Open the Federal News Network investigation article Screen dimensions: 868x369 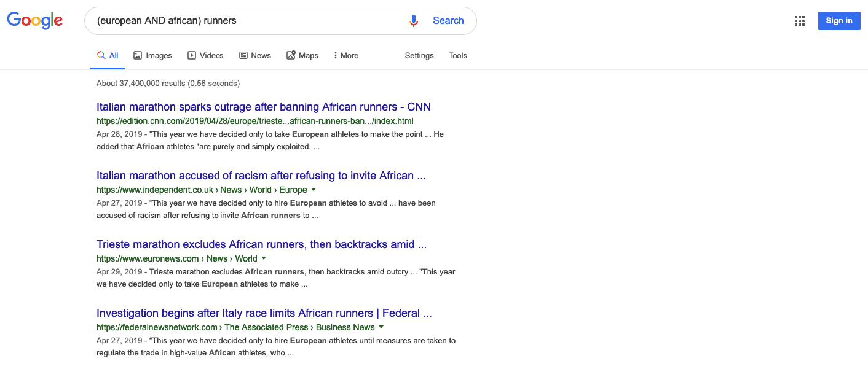pos(264,313)
